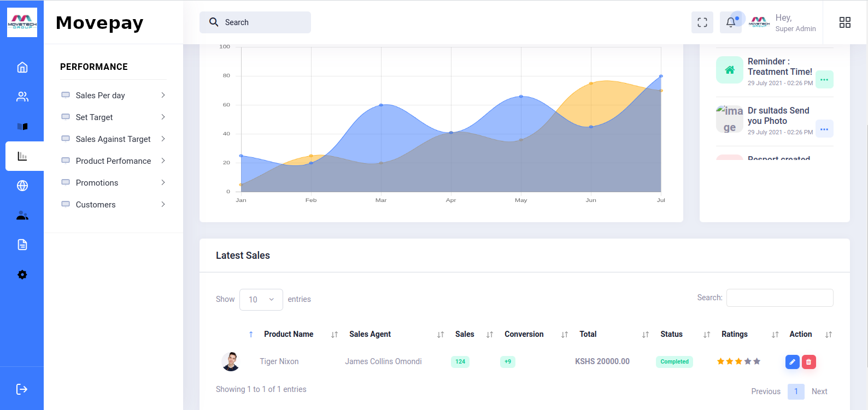Delete the Tiger Nixon sale row
The height and width of the screenshot is (410, 868).
pos(809,361)
